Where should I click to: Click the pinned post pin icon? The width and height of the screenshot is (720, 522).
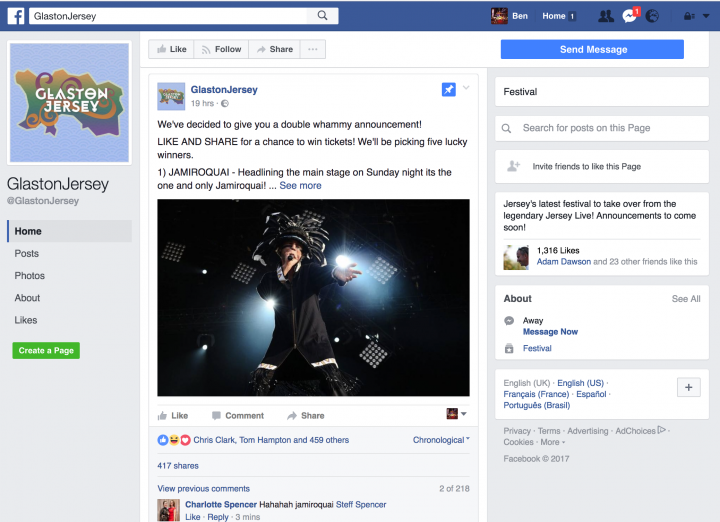(x=449, y=90)
